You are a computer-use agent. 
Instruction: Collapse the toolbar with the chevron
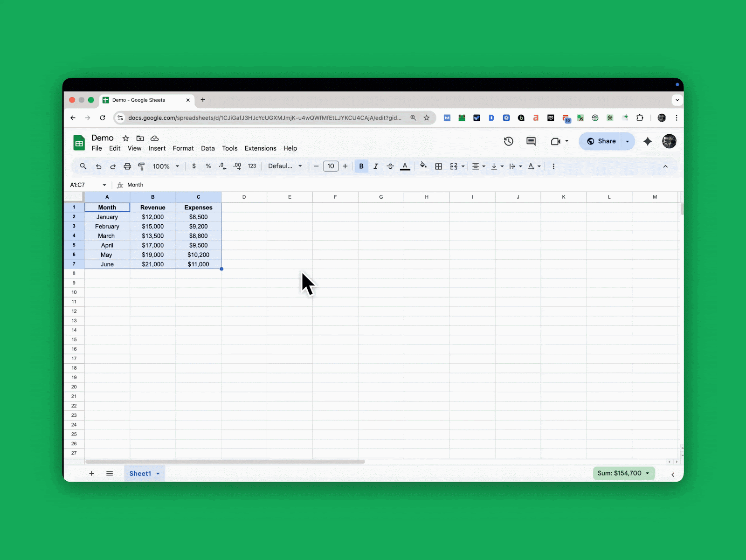[x=665, y=166]
